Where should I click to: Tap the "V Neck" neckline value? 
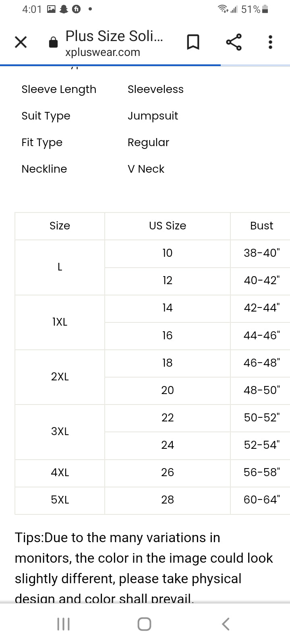(x=146, y=169)
